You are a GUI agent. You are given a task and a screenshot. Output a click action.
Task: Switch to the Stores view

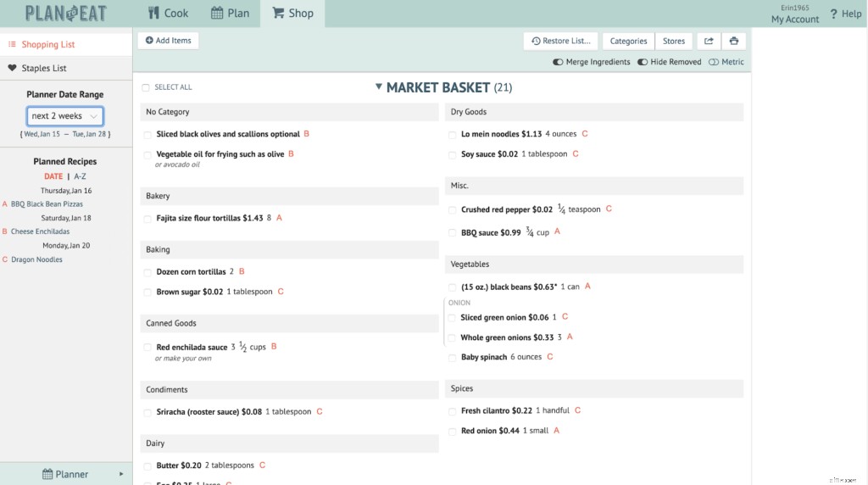click(674, 41)
